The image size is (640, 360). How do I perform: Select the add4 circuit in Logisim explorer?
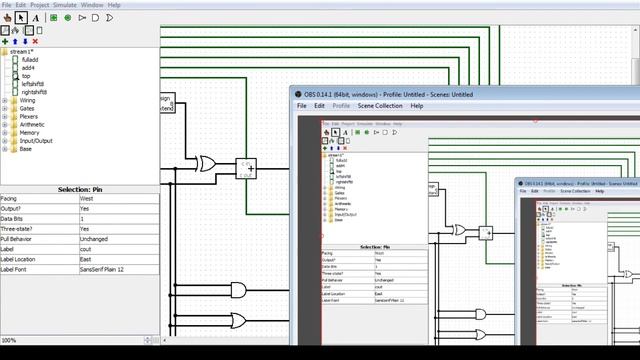click(28, 68)
